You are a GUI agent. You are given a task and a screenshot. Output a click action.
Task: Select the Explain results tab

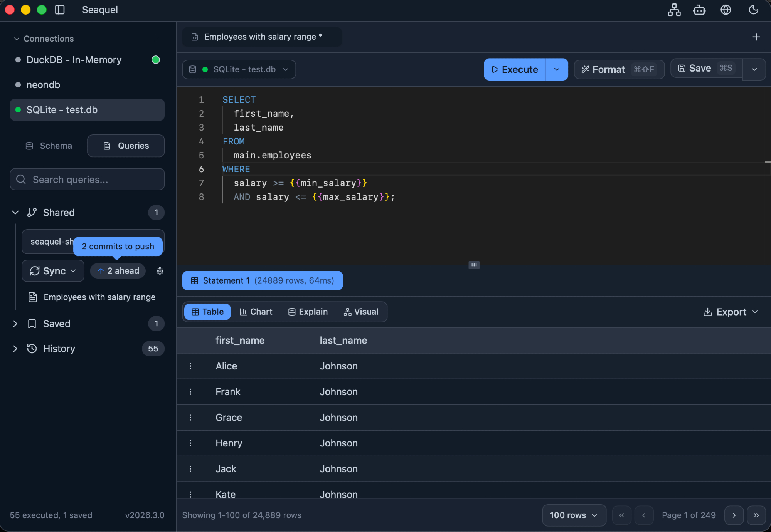click(x=308, y=312)
